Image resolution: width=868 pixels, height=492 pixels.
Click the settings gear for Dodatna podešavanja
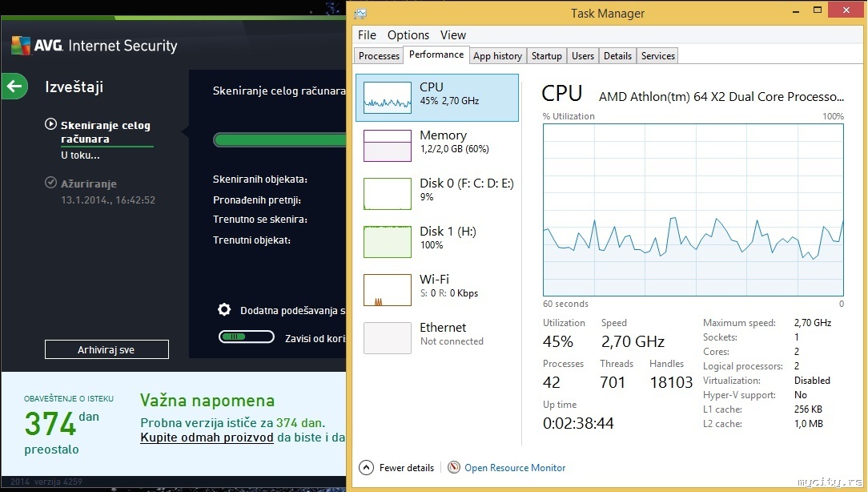[224, 310]
